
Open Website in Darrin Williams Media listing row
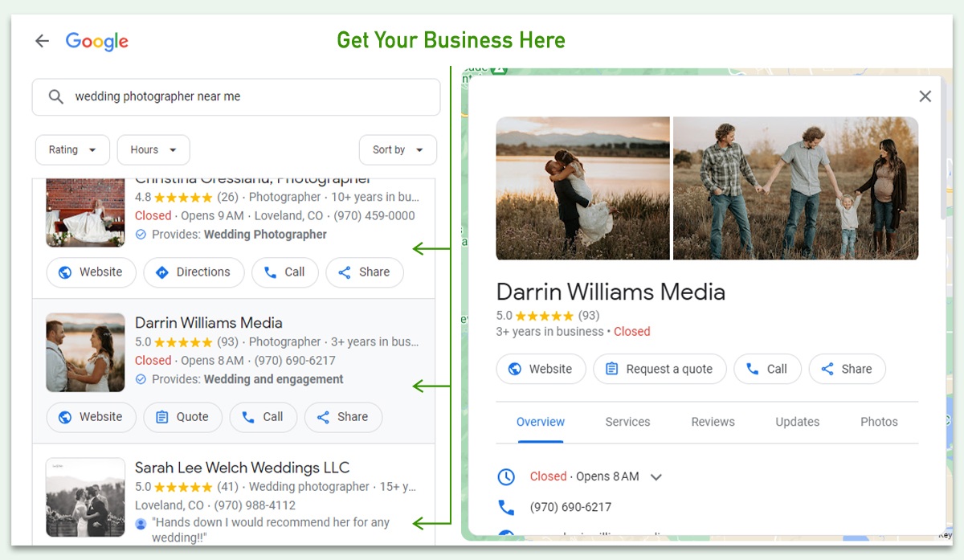coord(91,417)
